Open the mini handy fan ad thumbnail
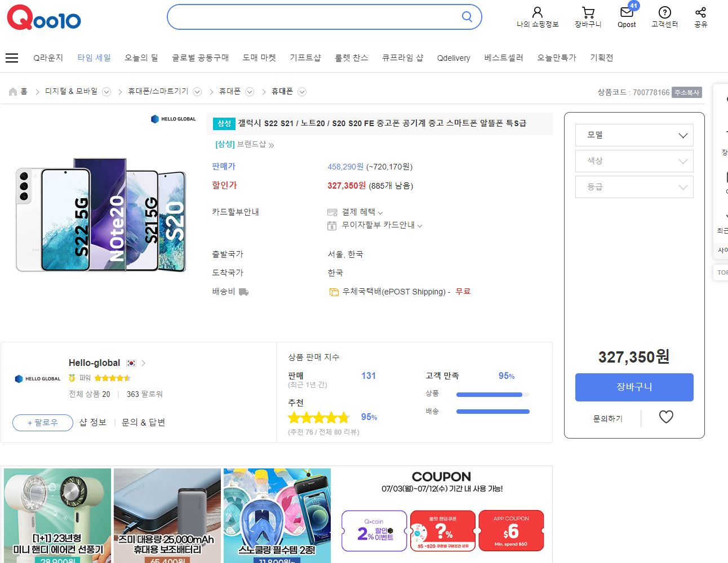This screenshot has width=728, height=563. click(57, 515)
